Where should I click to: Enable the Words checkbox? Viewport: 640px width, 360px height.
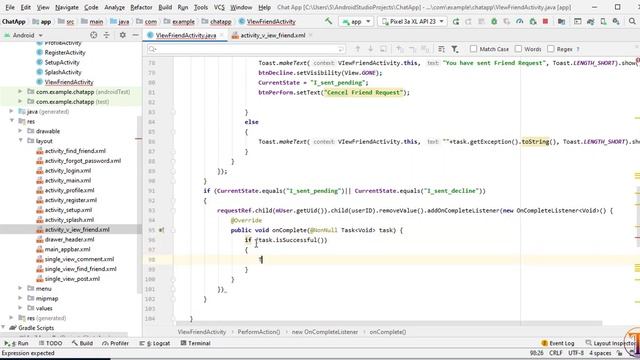tap(518, 49)
